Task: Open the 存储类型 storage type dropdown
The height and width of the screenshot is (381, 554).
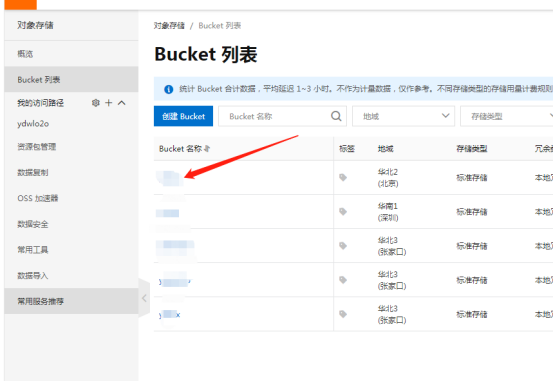Action: [507, 116]
